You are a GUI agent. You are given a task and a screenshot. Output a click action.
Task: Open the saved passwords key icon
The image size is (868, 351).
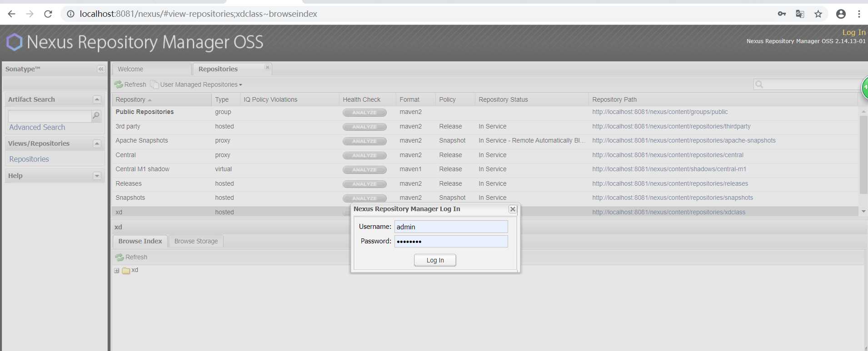tap(782, 14)
